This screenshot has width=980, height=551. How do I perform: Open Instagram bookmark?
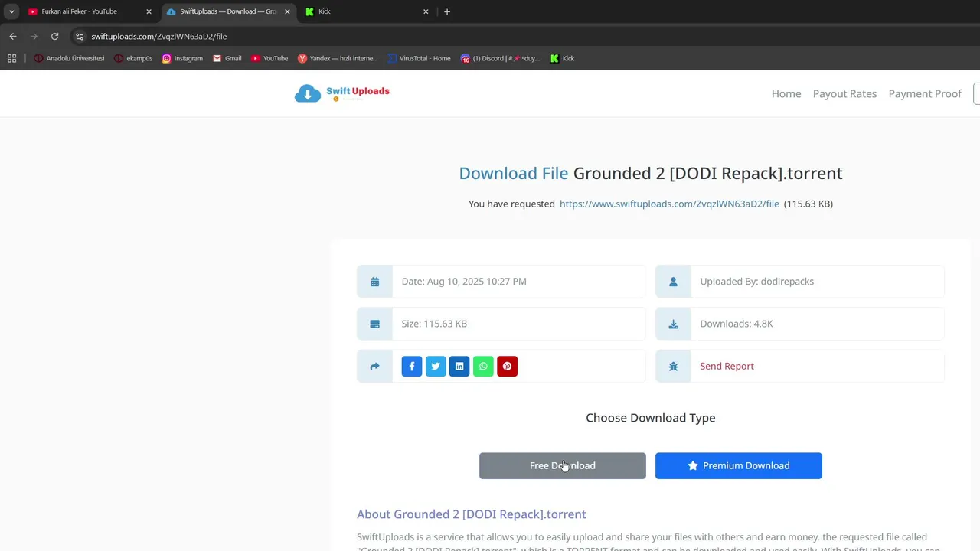[x=182, y=58]
